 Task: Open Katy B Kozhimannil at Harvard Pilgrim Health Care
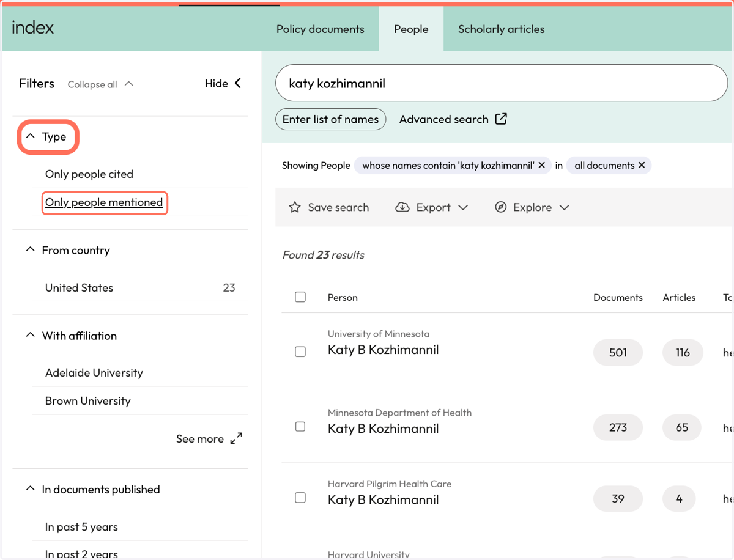(383, 499)
